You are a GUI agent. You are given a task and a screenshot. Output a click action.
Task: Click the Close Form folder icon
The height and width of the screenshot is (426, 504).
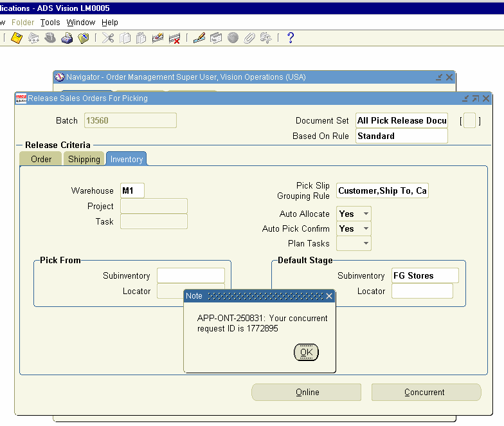click(84, 38)
